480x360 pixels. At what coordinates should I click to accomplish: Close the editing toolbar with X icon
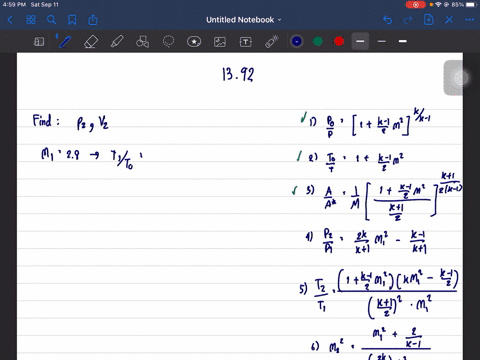pyautogui.click(x=449, y=20)
